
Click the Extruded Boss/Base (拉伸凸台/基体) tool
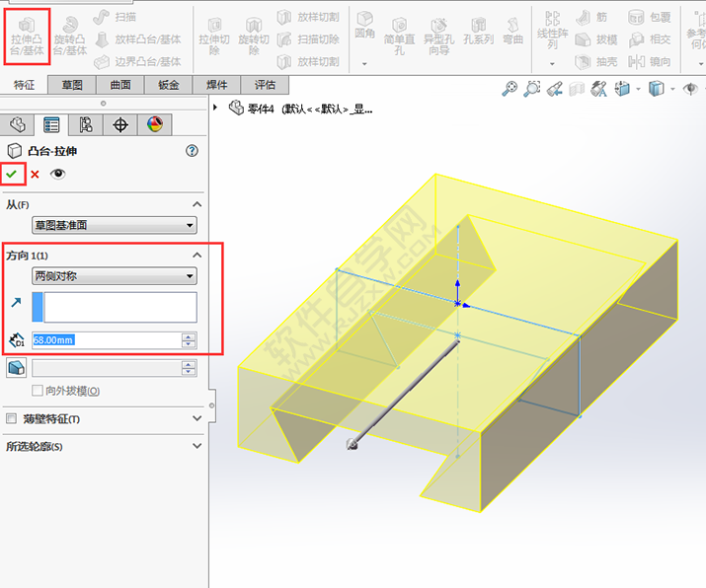click(27, 37)
